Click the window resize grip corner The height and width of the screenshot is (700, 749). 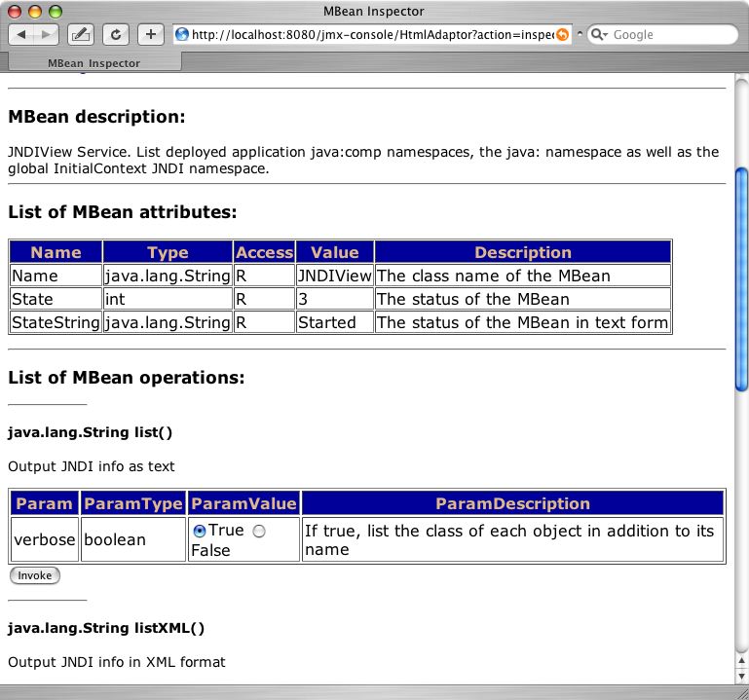tap(741, 692)
